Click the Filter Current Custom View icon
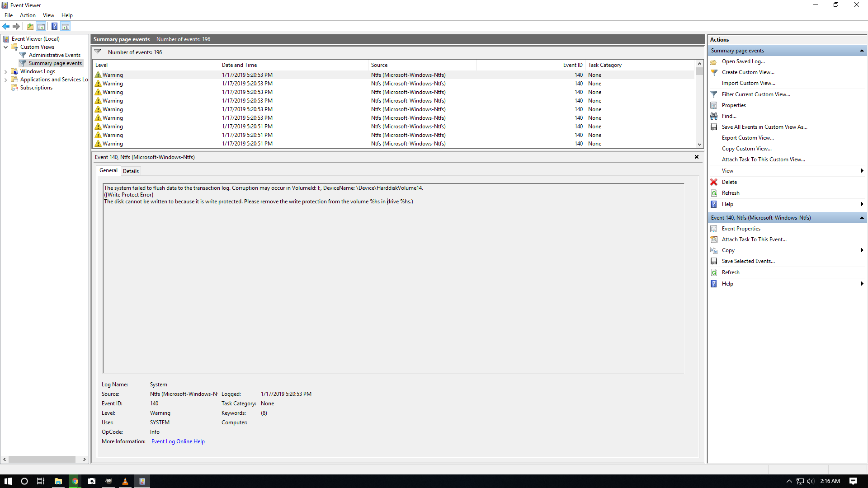868x488 pixels. click(714, 94)
